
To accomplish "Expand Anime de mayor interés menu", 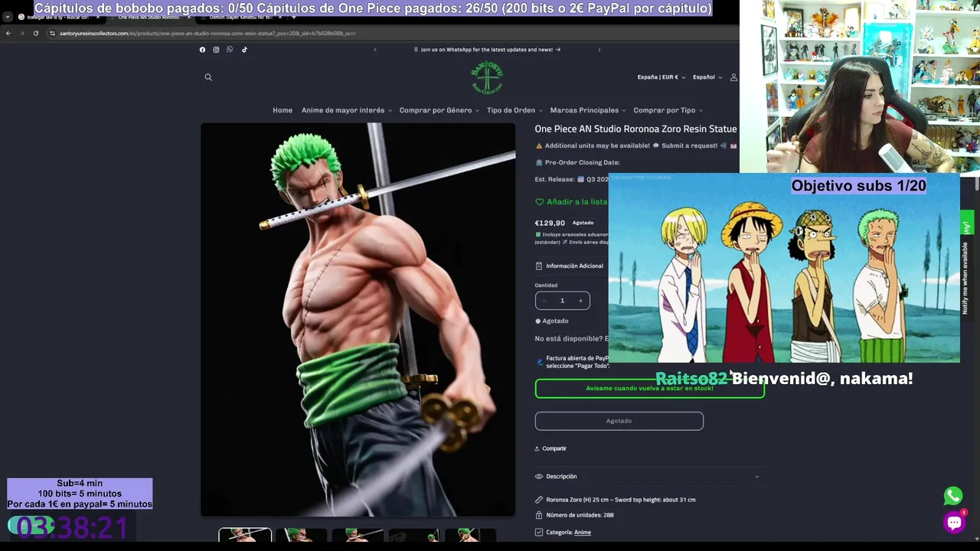I will (x=347, y=110).
